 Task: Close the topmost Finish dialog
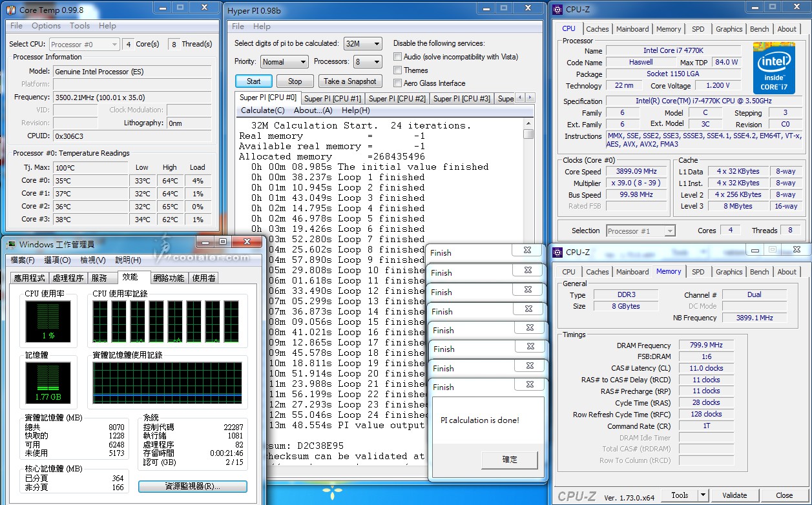click(x=528, y=251)
